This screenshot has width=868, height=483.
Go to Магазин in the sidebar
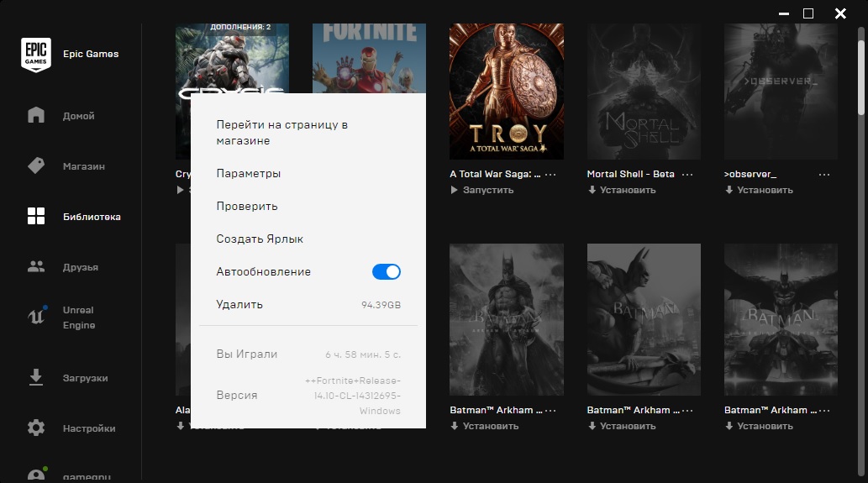click(x=83, y=166)
